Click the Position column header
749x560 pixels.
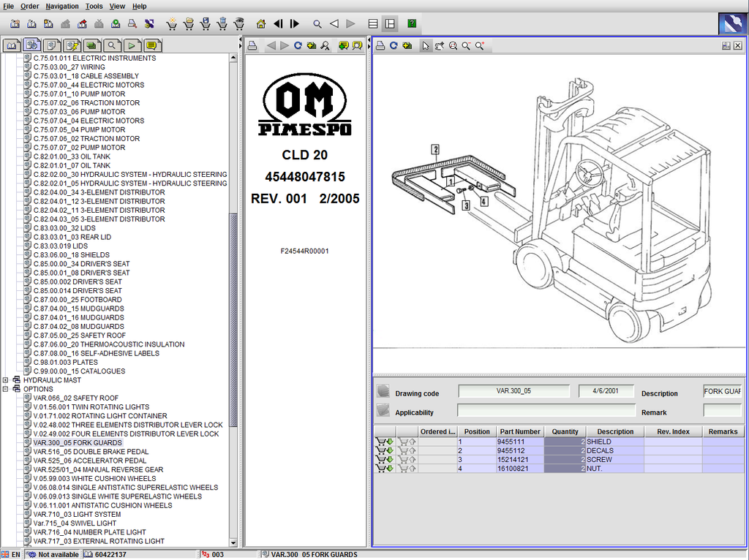[x=477, y=431]
